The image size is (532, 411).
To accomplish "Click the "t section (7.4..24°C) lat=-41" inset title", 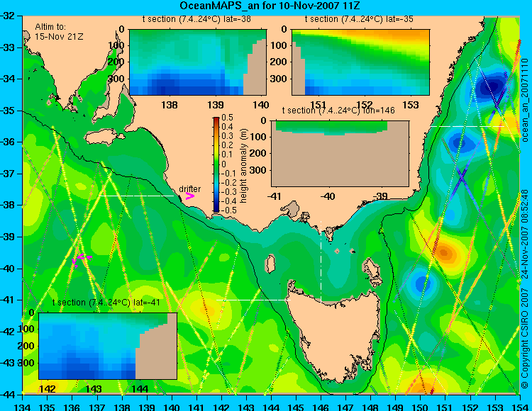I will pyautogui.click(x=106, y=303).
